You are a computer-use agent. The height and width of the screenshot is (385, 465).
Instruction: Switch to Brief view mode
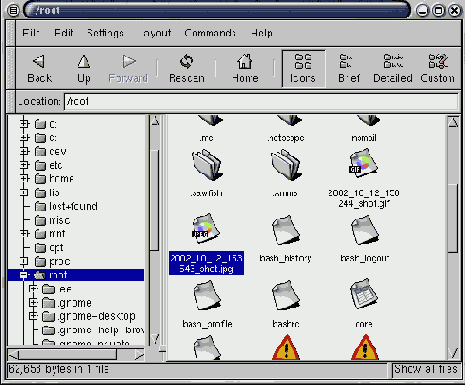coord(349,69)
